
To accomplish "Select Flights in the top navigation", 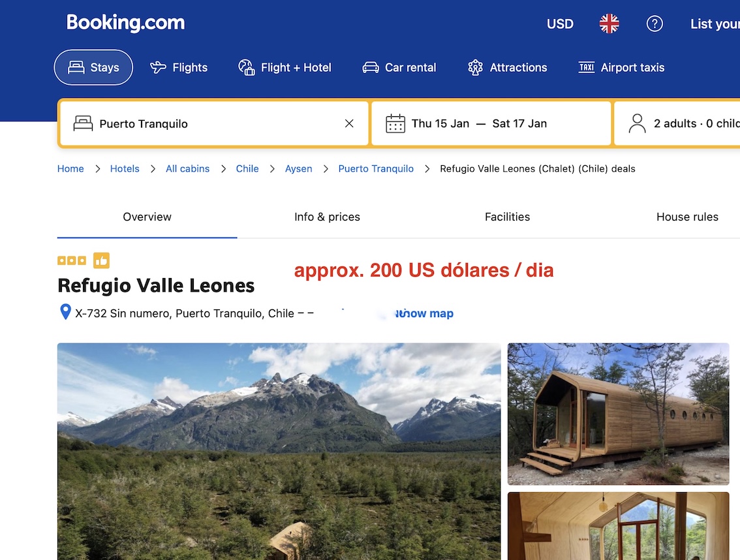I will point(179,67).
